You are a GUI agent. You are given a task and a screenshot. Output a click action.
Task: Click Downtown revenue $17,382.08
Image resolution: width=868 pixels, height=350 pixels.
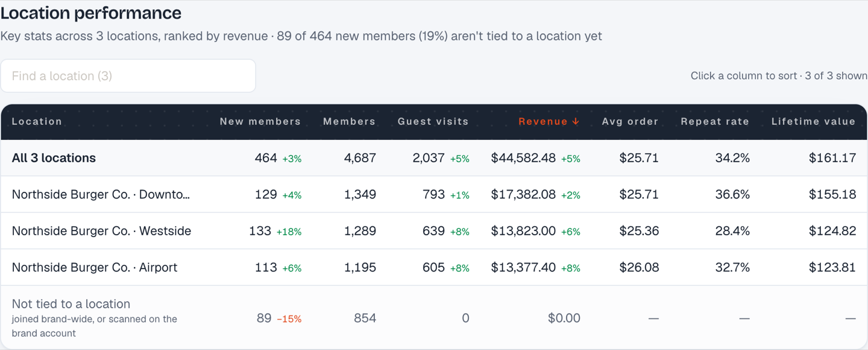523,194
